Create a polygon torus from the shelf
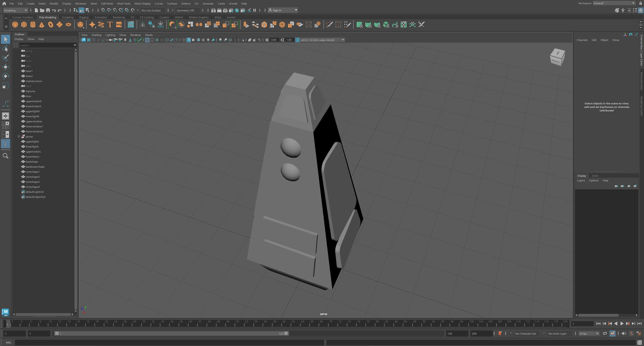The width and height of the screenshot is (644, 346). point(51,24)
